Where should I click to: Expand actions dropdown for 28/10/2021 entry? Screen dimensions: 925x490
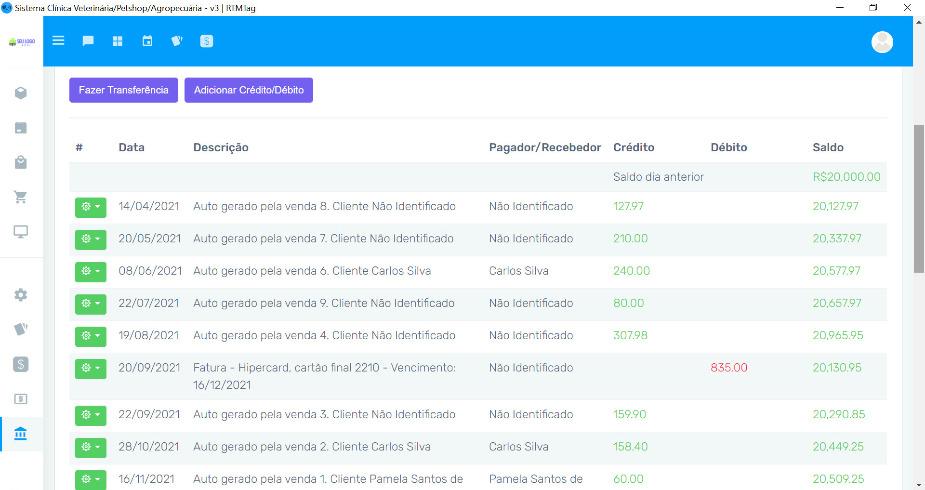click(x=90, y=447)
